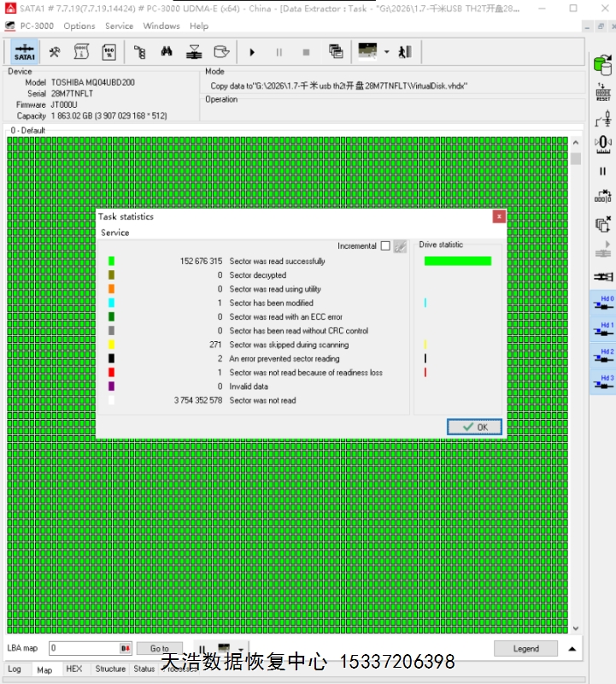The width and height of the screenshot is (616, 684).
Task: Click the exit running man icon
Action: pyautogui.click(x=404, y=51)
